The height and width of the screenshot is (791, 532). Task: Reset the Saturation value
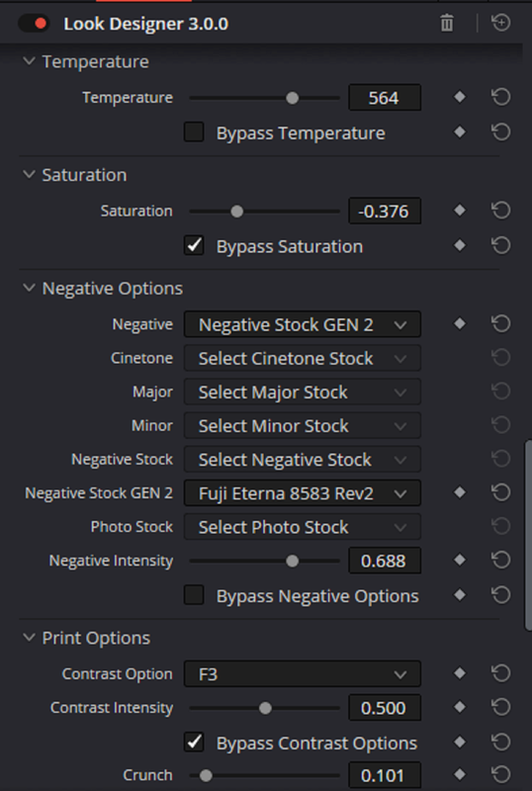click(500, 211)
